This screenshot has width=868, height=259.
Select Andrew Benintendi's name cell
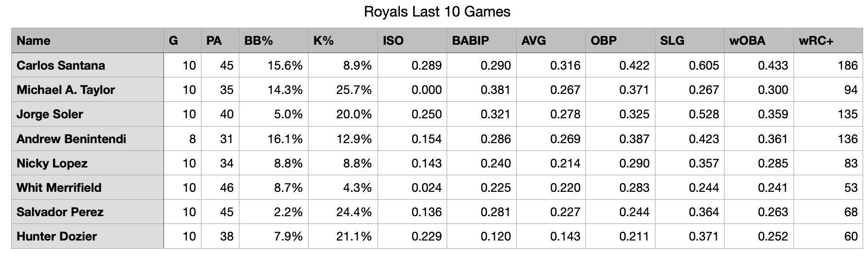tap(71, 139)
